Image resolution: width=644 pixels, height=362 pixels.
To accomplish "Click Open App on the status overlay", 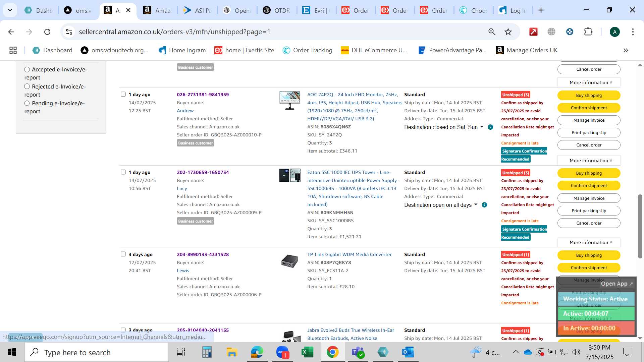I will (x=616, y=284).
